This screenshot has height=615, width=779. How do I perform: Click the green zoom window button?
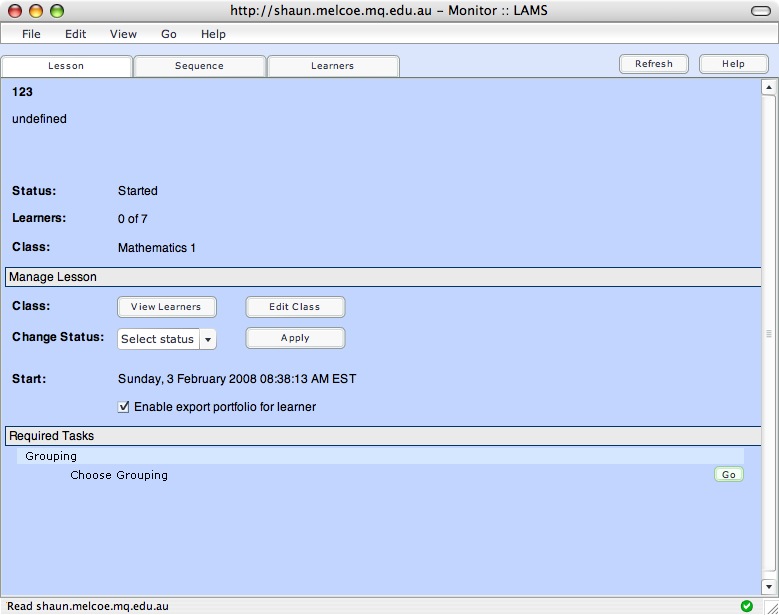point(56,11)
